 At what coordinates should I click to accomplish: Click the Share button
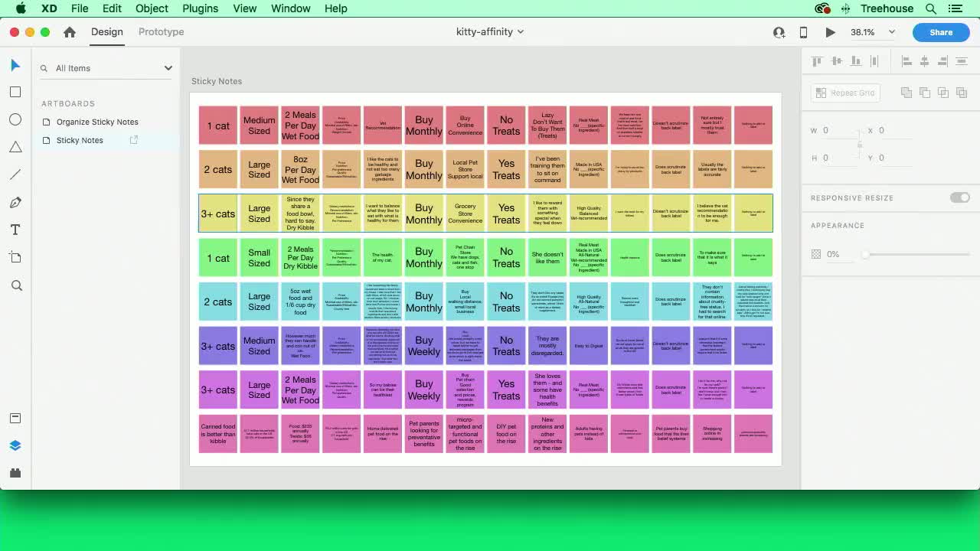941,32
